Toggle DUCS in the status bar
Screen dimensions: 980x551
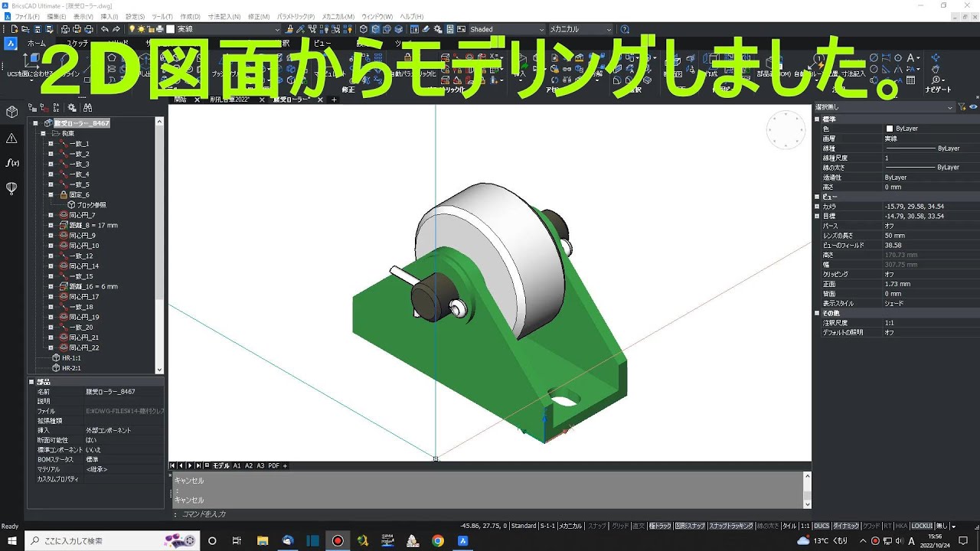[822, 527]
